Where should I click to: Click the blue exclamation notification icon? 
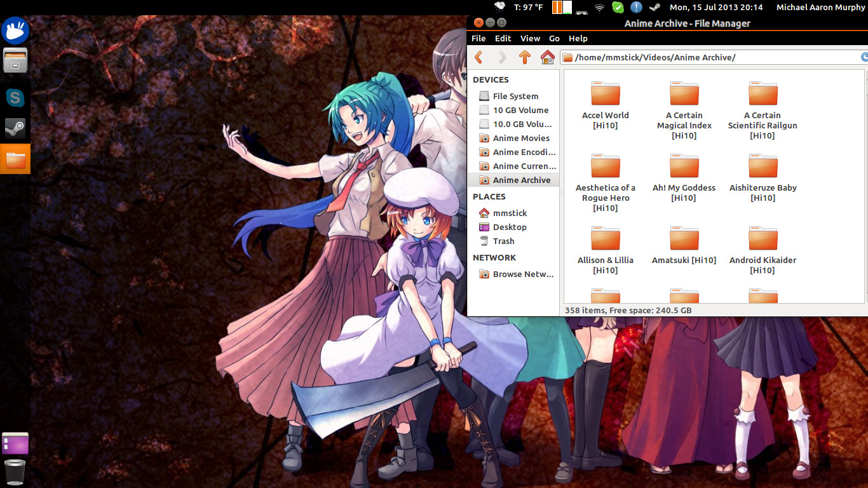pos(636,7)
